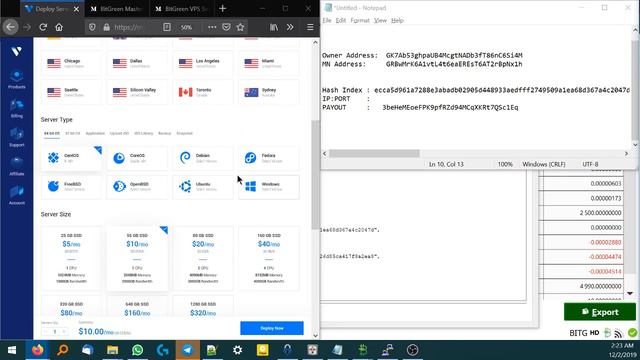This screenshot has height=360, width=640.
Task: Click Notepad horizontal scrollbar thumb
Action: coord(374,153)
